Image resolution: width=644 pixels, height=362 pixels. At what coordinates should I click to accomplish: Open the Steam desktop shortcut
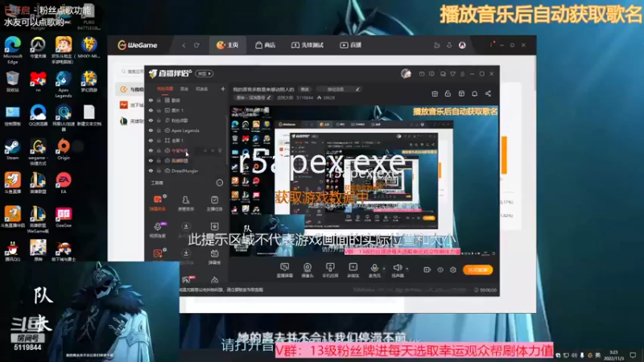(x=12, y=150)
